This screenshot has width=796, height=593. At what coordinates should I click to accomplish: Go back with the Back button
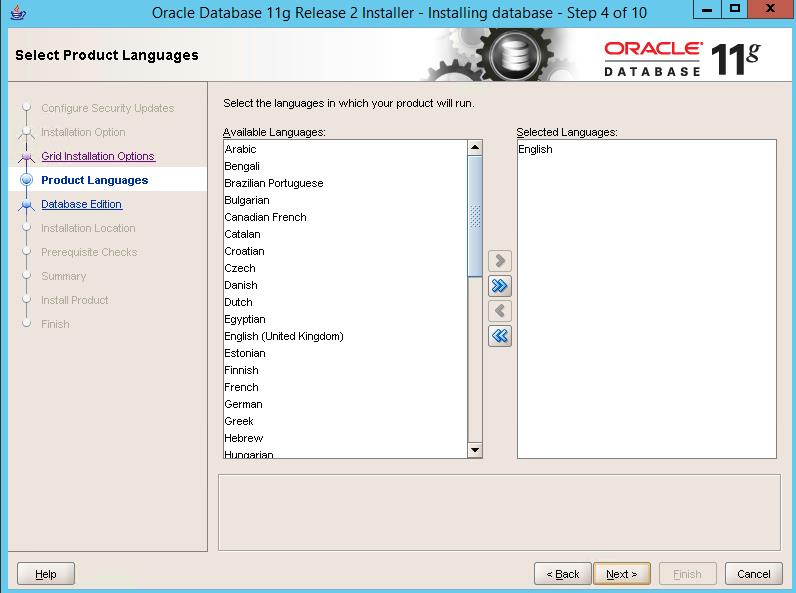pos(562,574)
